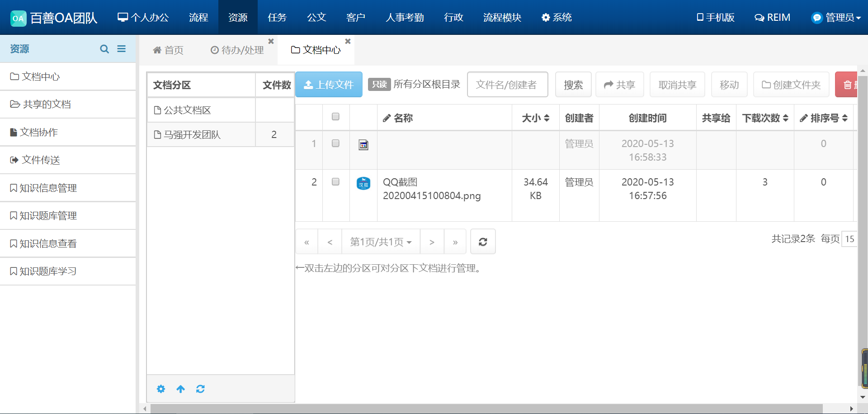
Task: Click the file icon in row 1
Action: pos(363,145)
